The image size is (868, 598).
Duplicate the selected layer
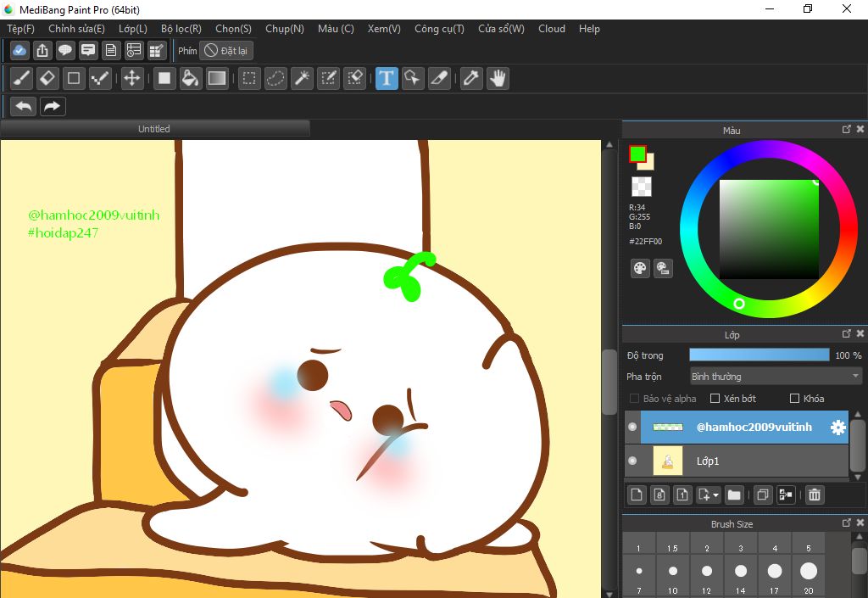point(763,495)
